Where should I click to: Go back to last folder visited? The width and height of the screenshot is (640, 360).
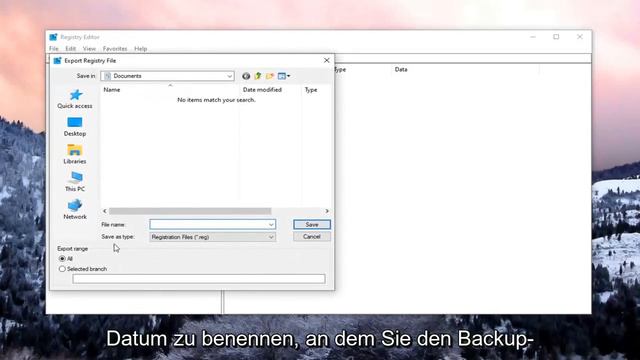click(x=246, y=76)
